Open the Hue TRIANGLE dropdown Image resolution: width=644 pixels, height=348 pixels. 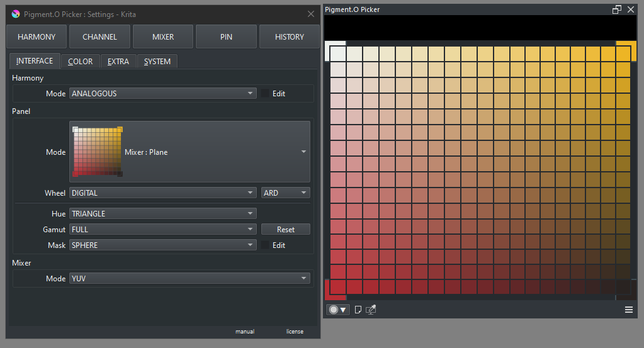pos(162,213)
